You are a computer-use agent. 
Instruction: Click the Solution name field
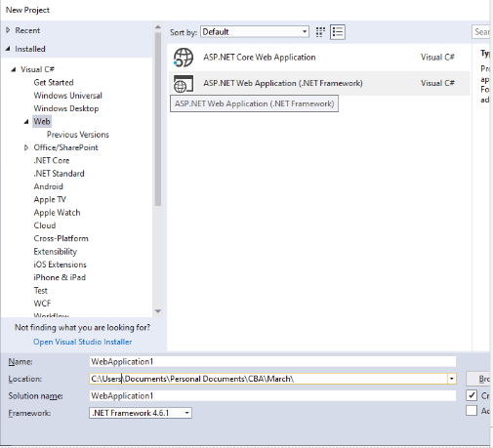272,396
